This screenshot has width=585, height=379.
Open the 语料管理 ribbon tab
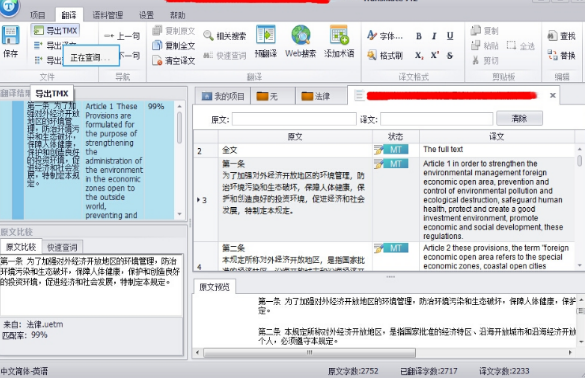click(x=107, y=15)
